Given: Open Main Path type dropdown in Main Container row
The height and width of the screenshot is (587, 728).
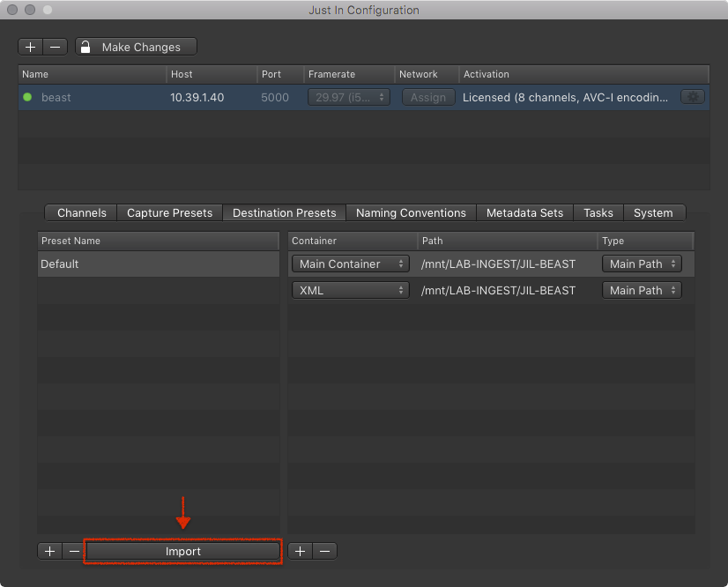Looking at the screenshot, I should [642, 264].
